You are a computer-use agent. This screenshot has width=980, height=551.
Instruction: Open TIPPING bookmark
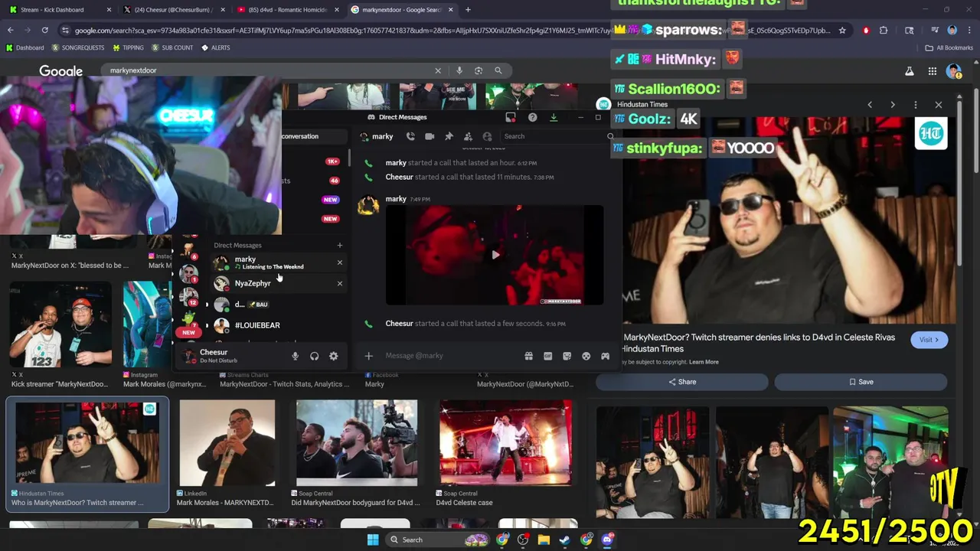coord(128,47)
